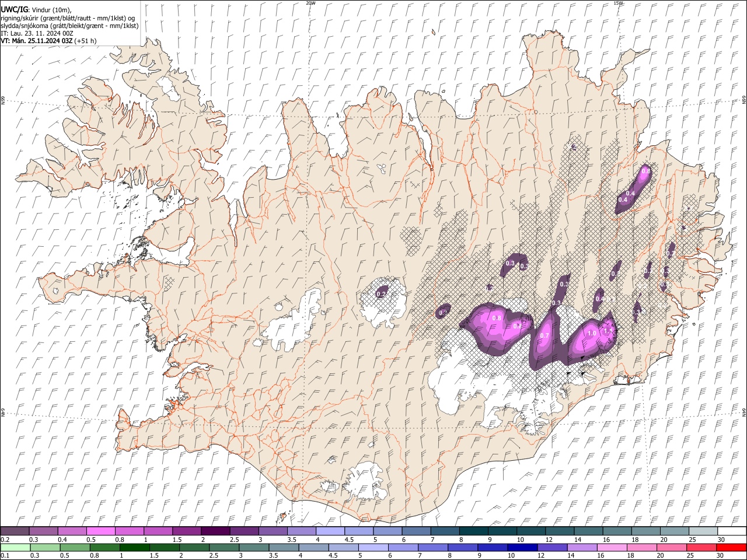Click the 15W longitude label

[618, 3]
